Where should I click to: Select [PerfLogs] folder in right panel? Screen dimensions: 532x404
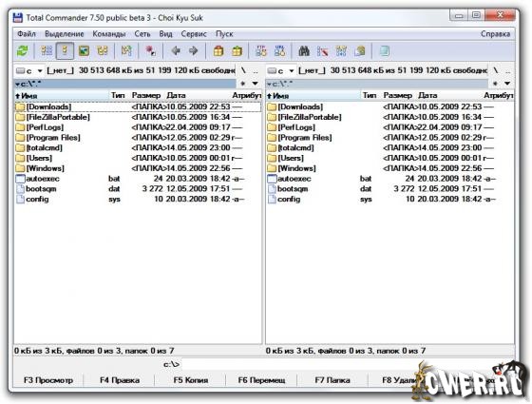pyautogui.click(x=389, y=127)
